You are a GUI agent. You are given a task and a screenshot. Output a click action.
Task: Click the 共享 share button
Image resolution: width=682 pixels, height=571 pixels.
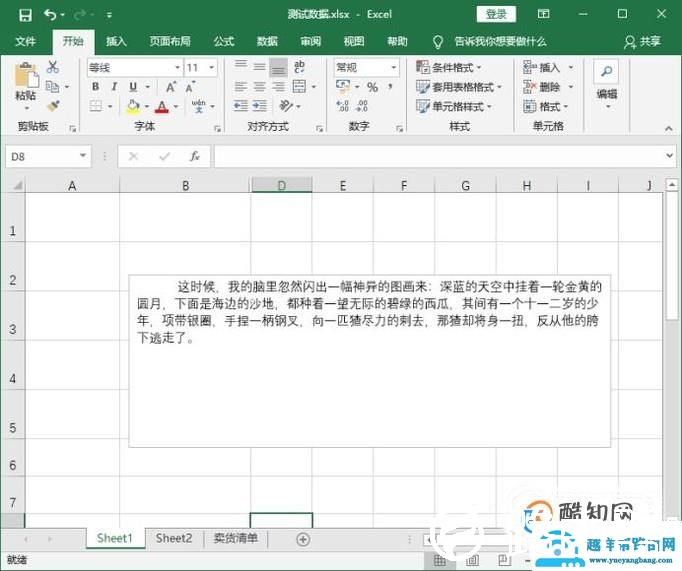coord(642,42)
